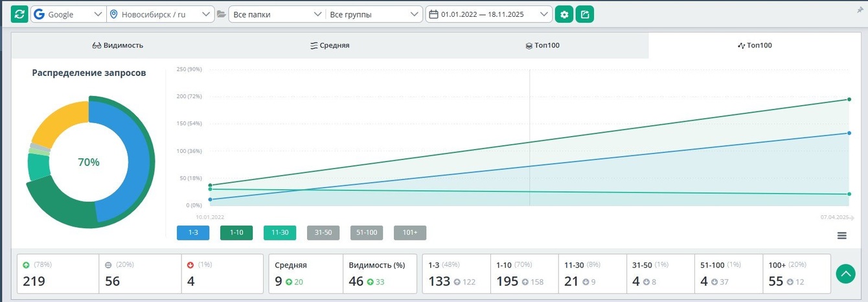The image size is (868, 302).
Task: Click the calendar icon in date field
Action: [x=433, y=14]
